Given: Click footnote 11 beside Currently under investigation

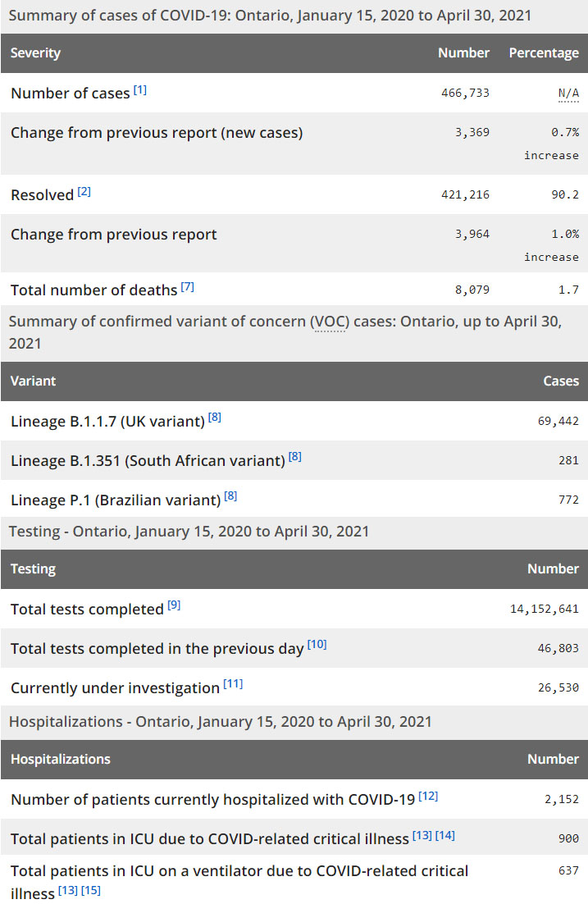Looking at the screenshot, I should point(233,684).
